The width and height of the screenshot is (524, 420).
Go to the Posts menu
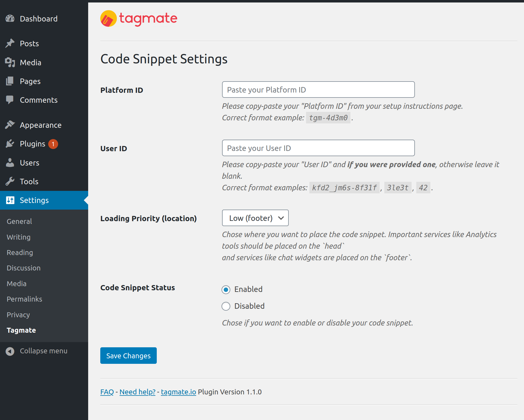(x=44, y=44)
